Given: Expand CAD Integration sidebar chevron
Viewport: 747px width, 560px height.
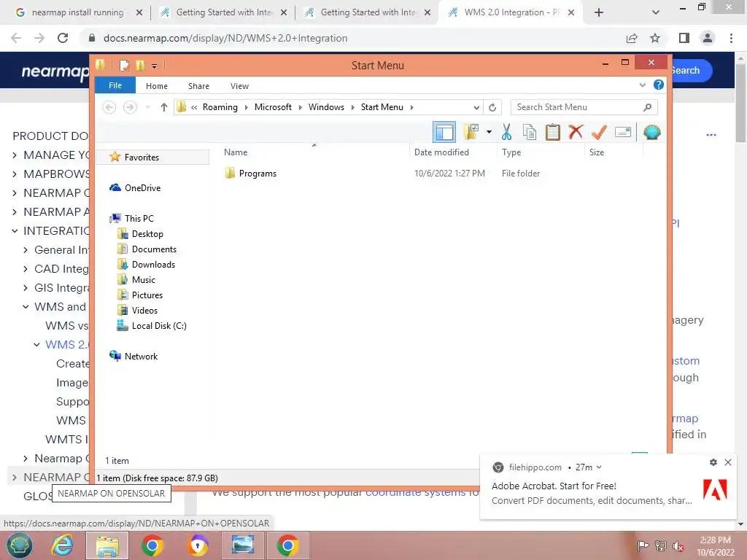Looking at the screenshot, I should point(26,269).
